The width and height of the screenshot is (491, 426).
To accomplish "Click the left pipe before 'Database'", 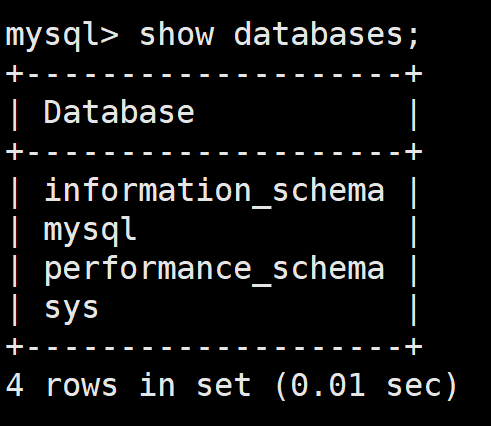I will point(15,115).
